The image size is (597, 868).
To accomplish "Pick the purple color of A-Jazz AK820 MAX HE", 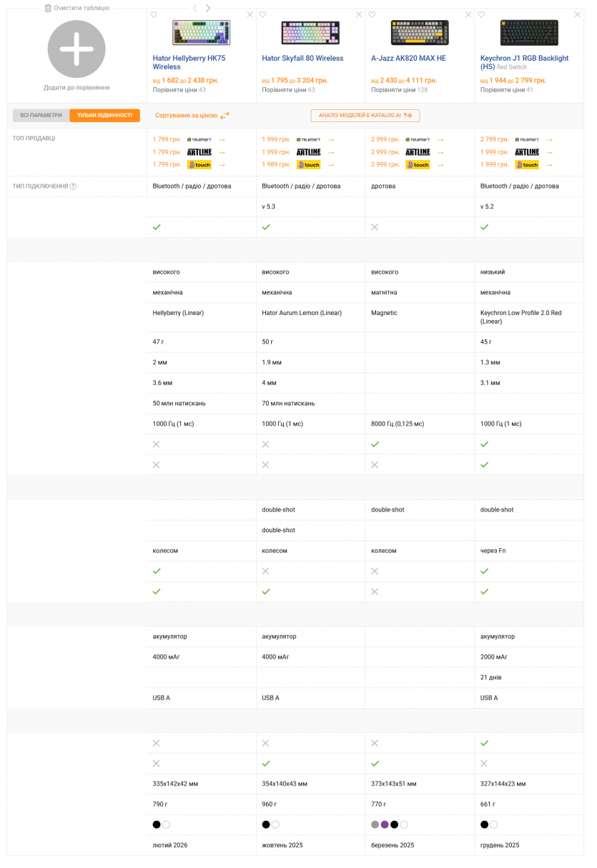I will pyautogui.click(x=385, y=824).
